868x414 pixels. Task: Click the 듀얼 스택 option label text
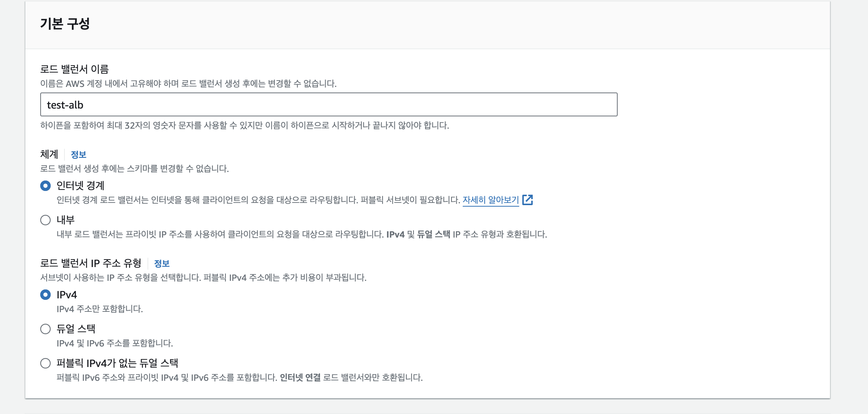(76, 329)
